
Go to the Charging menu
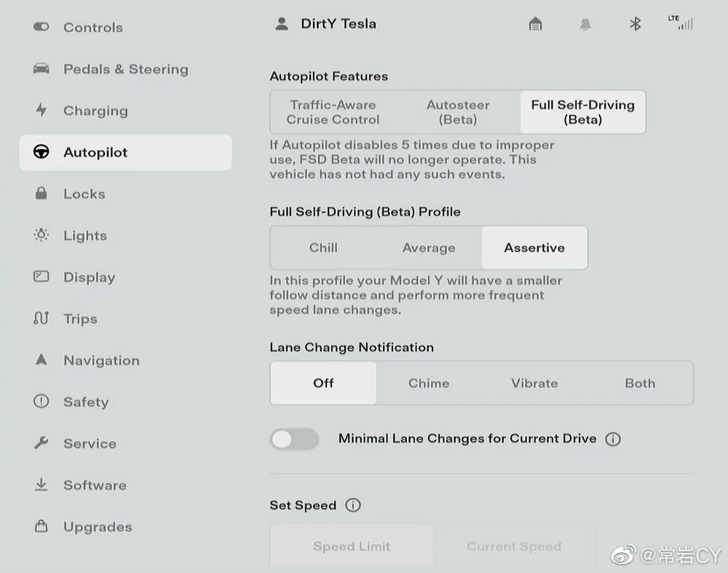coord(125,111)
